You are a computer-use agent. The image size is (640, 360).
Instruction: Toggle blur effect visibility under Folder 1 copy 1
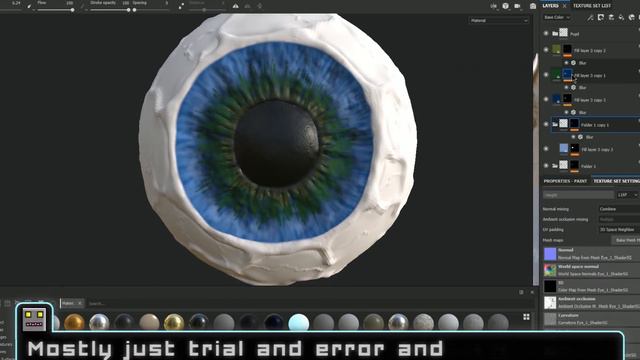click(573, 137)
